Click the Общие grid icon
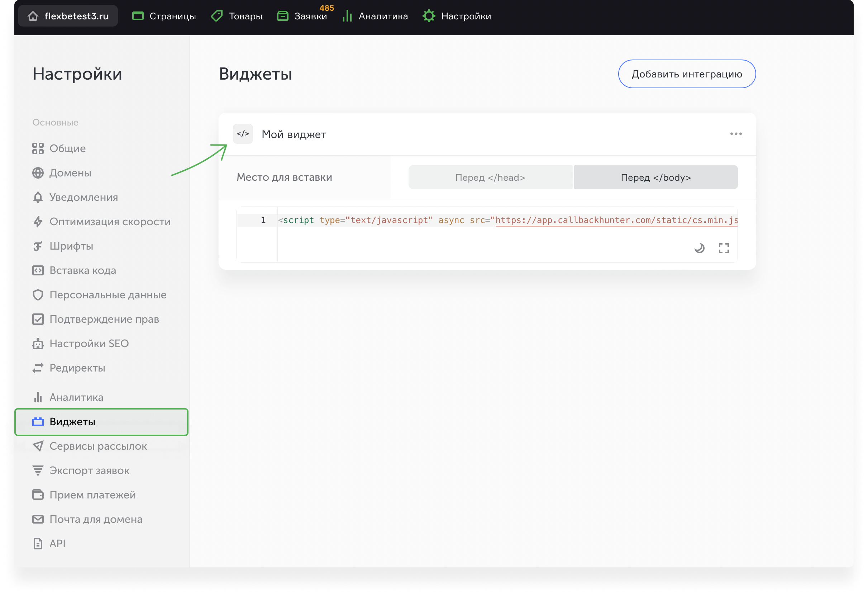Screen dimensions: 868x596 click(38, 148)
